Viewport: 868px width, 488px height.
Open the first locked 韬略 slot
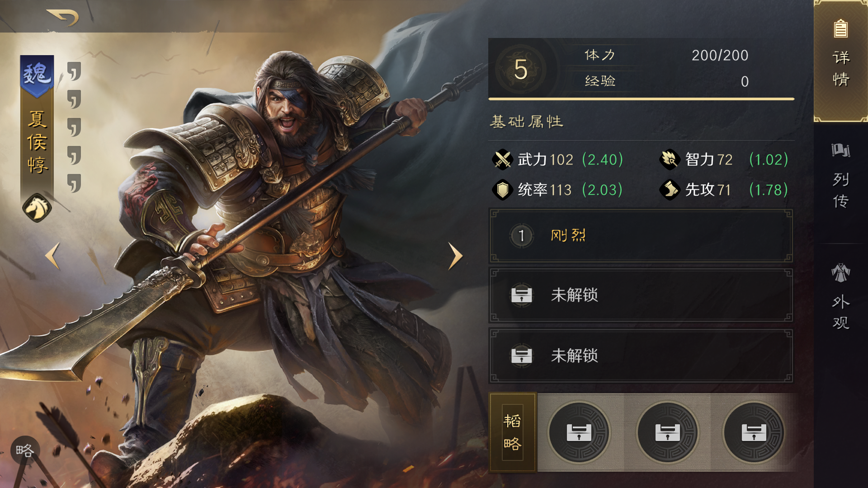[x=579, y=432]
